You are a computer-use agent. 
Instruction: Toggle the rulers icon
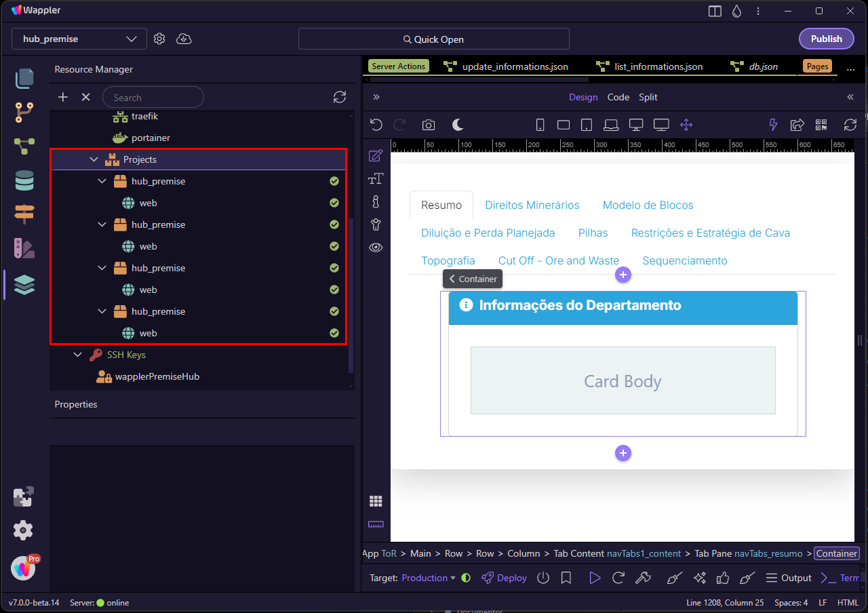point(376,524)
